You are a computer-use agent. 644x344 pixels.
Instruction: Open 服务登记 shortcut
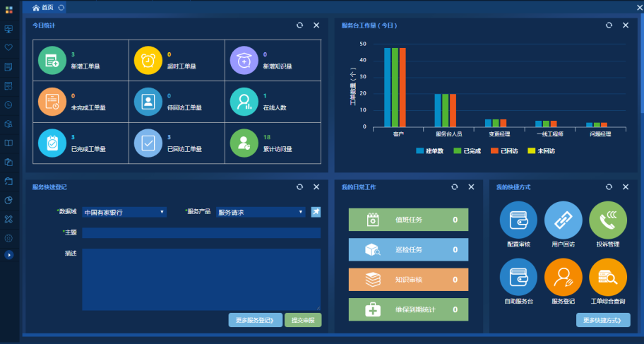tap(563, 277)
